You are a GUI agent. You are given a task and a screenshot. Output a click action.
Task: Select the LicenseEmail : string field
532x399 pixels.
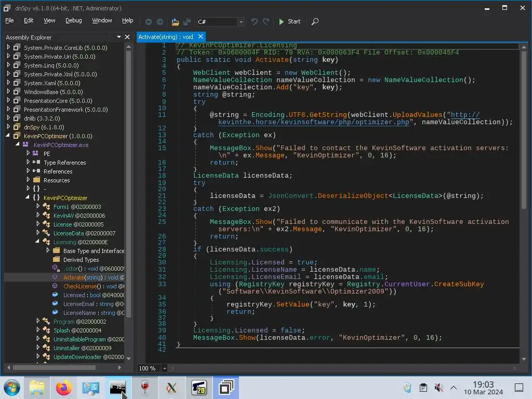(x=94, y=303)
